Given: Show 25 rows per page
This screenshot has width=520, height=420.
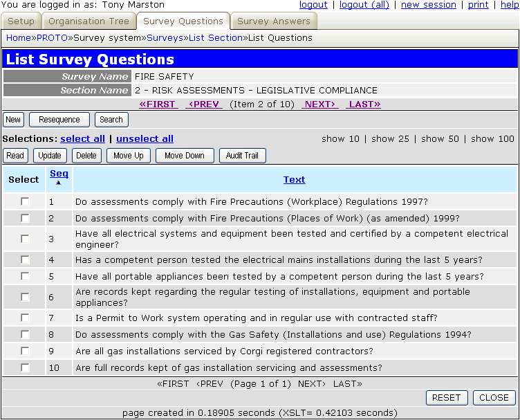Looking at the screenshot, I should [x=389, y=139].
